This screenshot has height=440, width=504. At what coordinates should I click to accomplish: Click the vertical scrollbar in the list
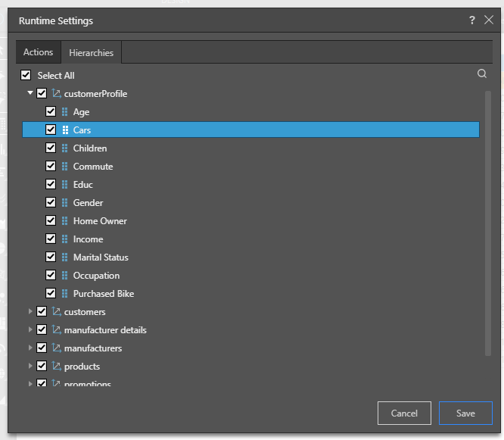(488, 220)
